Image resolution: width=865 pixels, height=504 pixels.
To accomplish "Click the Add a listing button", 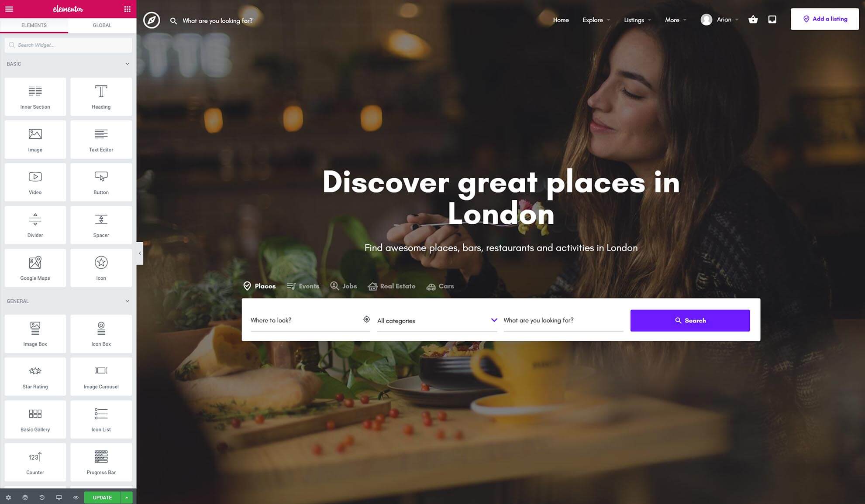I will coord(825,19).
